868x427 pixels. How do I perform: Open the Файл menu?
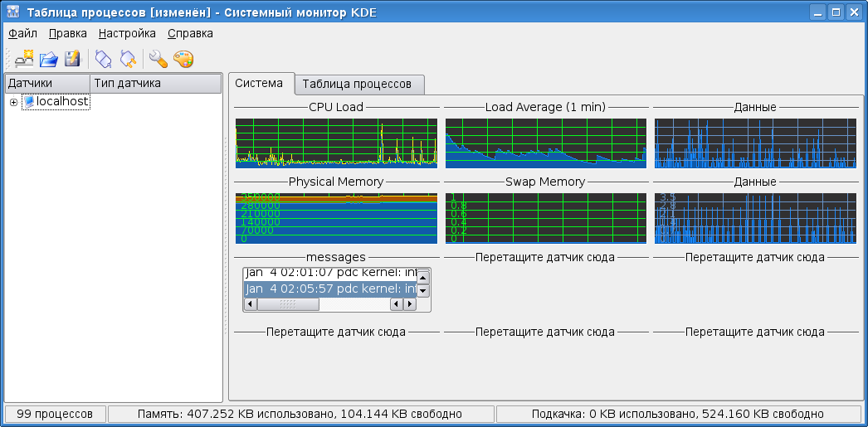[x=22, y=33]
